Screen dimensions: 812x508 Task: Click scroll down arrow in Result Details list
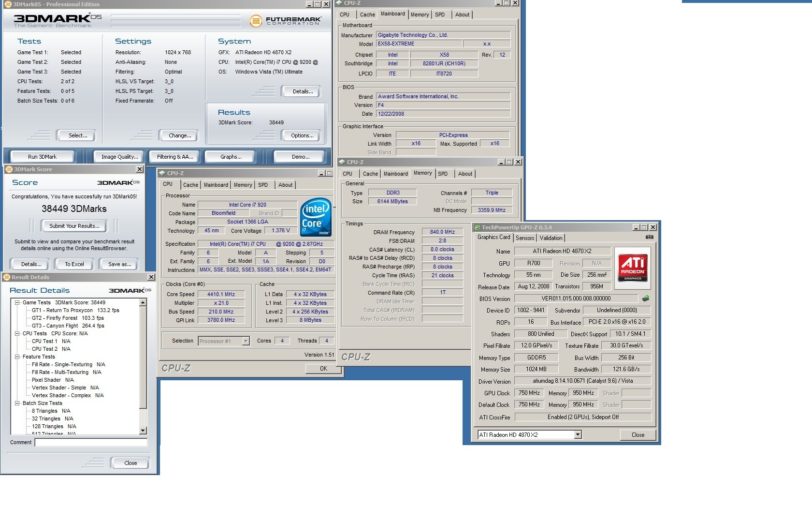pos(143,430)
